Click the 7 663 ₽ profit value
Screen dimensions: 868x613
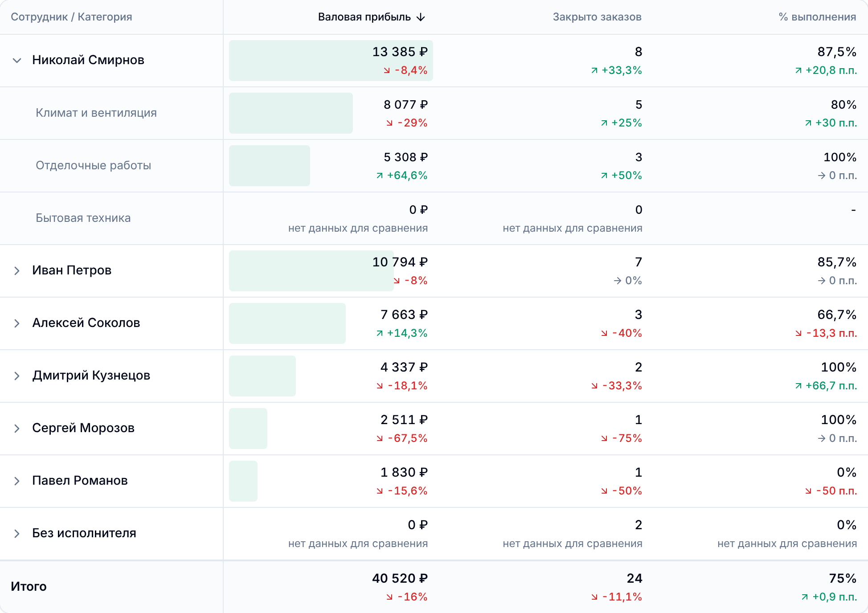click(x=404, y=315)
